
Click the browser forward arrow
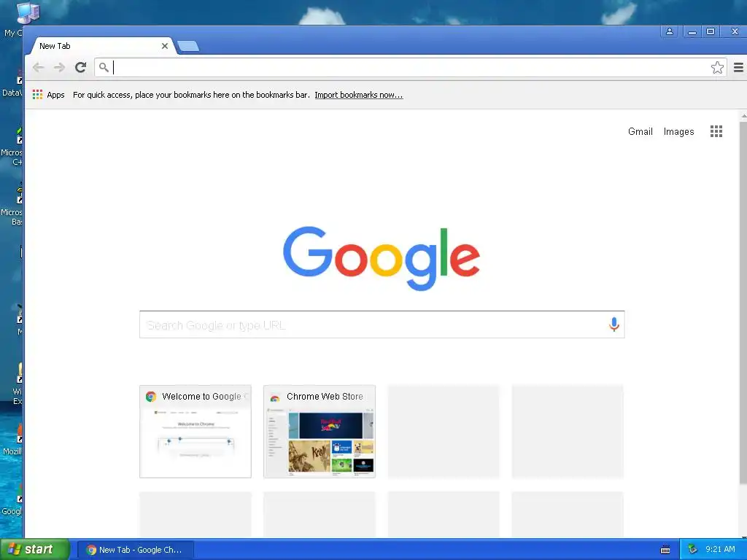pos(59,68)
